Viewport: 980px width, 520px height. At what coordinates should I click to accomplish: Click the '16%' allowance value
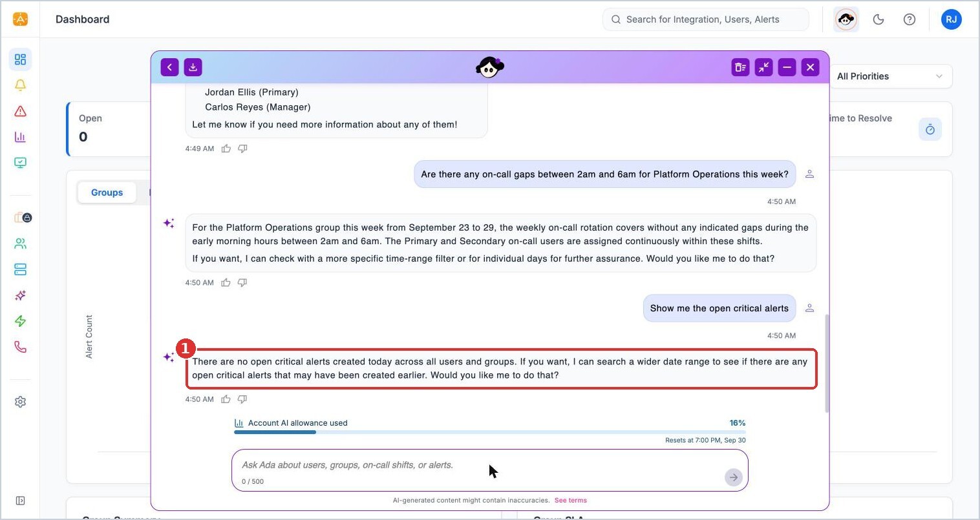(x=738, y=423)
